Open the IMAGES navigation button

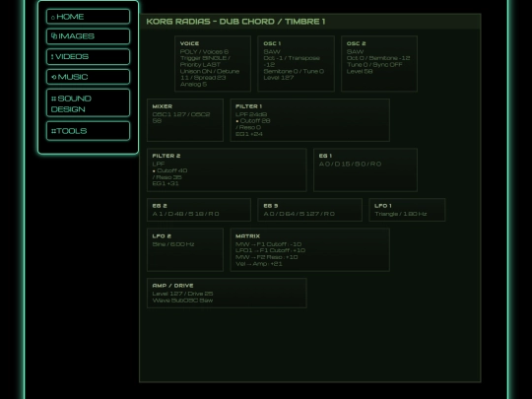click(88, 36)
